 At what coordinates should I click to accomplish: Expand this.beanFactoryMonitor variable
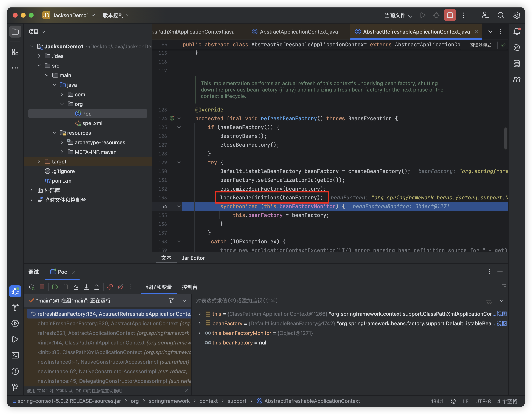click(x=199, y=333)
